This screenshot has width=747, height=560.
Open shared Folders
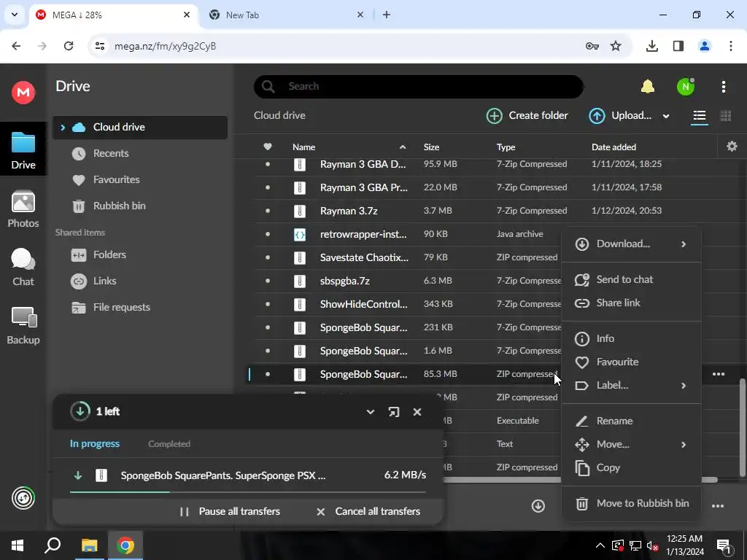tap(109, 254)
